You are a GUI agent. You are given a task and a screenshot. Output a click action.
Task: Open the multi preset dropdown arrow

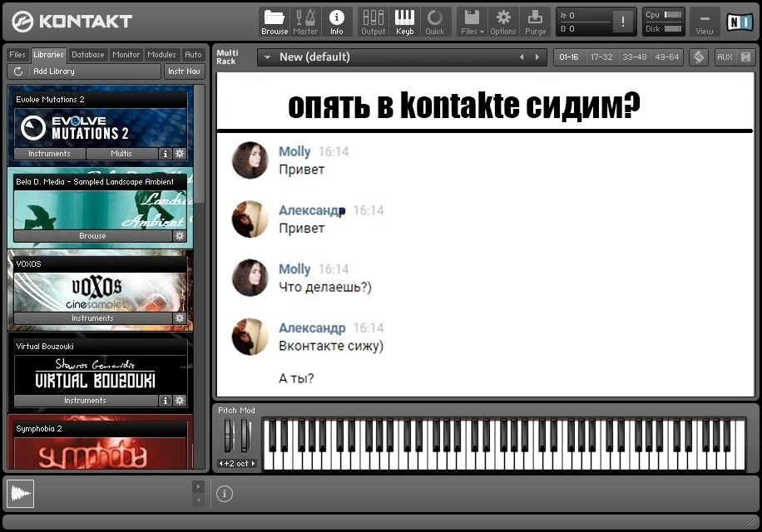pos(267,57)
